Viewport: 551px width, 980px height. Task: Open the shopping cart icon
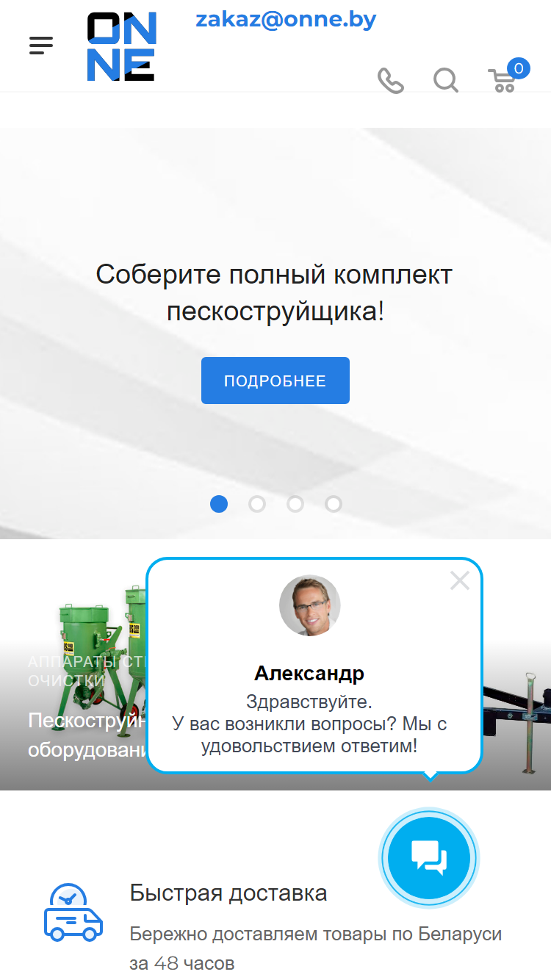tap(503, 80)
